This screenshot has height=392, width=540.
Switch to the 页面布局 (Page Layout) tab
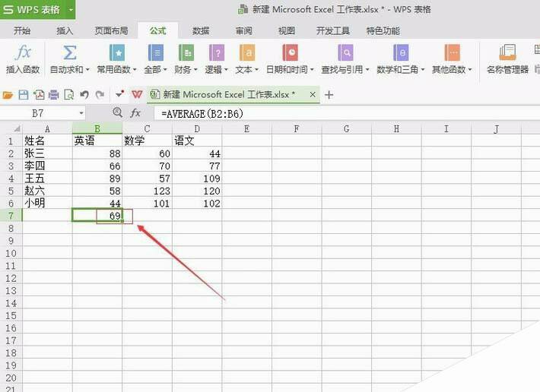click(111, 31)
